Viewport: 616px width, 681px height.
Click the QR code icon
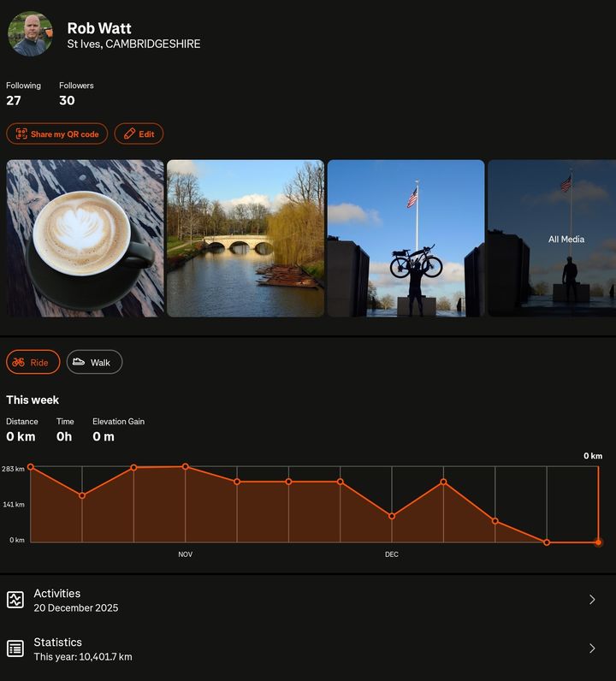[x=21, y=134]
